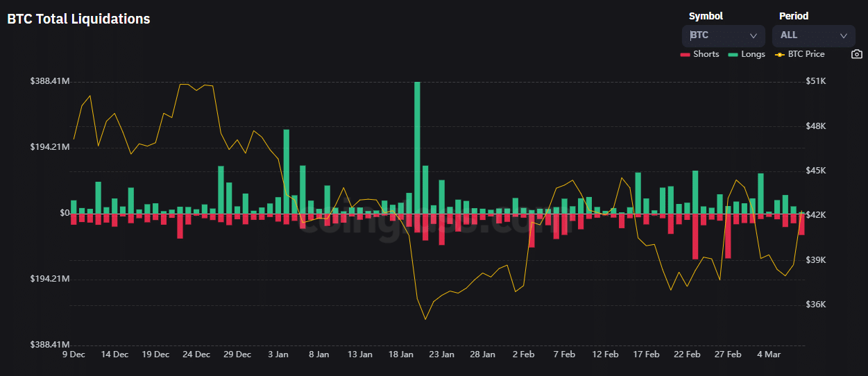Click the tall green bar at 3 Jan
Screen dimensions: 868x376
click(x=286, y=171)
